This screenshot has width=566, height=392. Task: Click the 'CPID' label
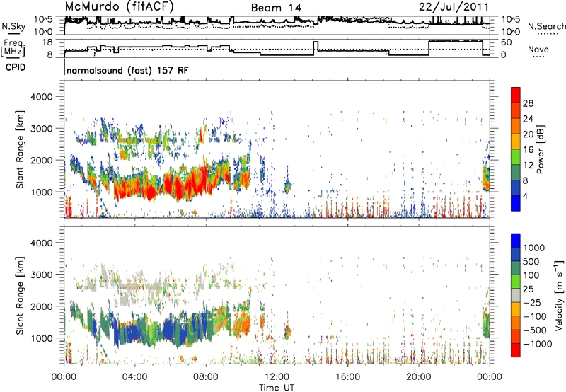coord(16,67)
